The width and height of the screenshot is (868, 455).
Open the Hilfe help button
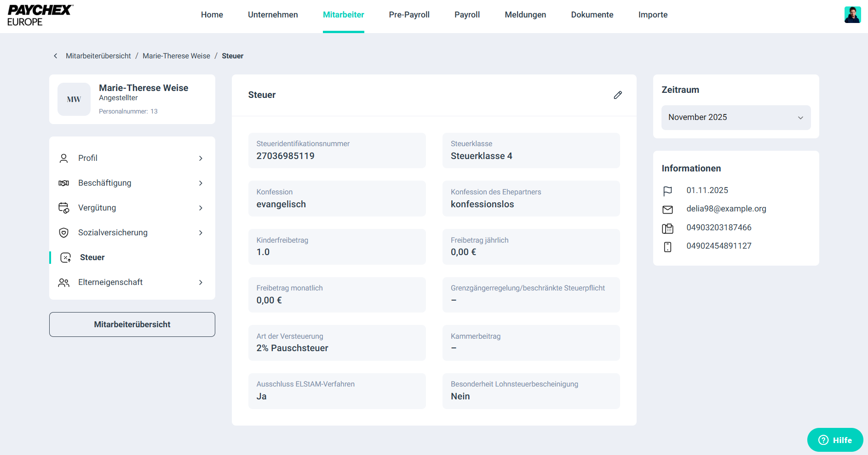[x=835, y=440]
